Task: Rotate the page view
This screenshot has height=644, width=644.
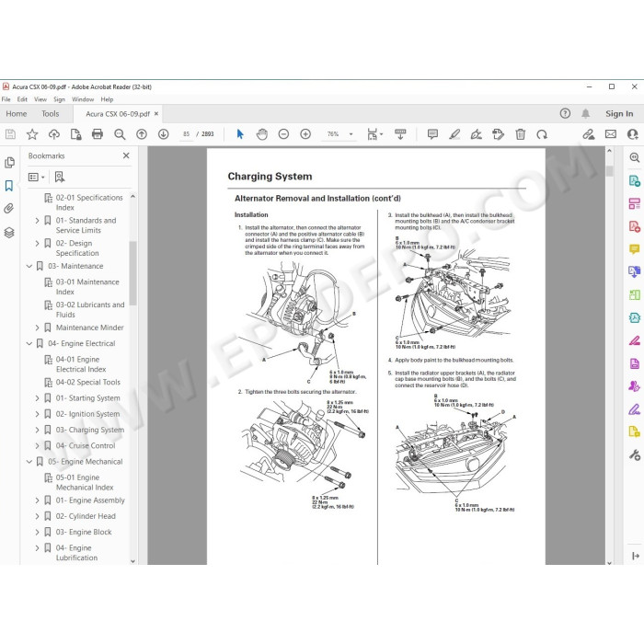Action: (x=542, y=134)
